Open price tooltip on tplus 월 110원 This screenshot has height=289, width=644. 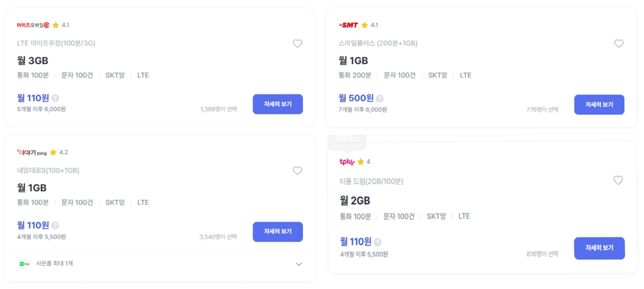pyautogui.click(x=377, y=242)
